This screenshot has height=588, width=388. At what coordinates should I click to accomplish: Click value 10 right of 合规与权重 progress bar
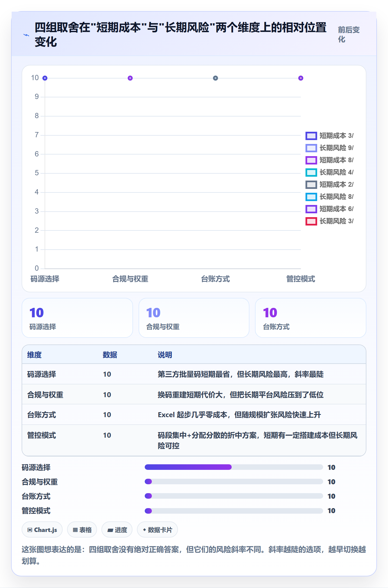331,482
